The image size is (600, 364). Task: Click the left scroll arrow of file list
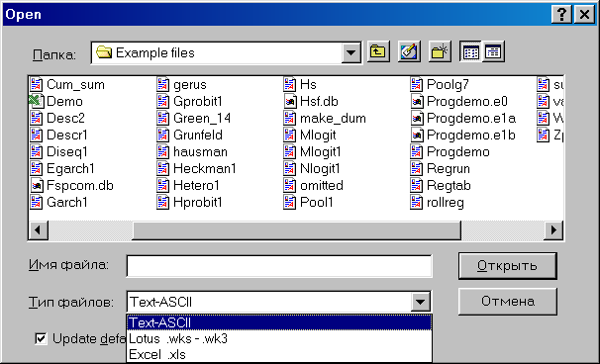(39, 230)
